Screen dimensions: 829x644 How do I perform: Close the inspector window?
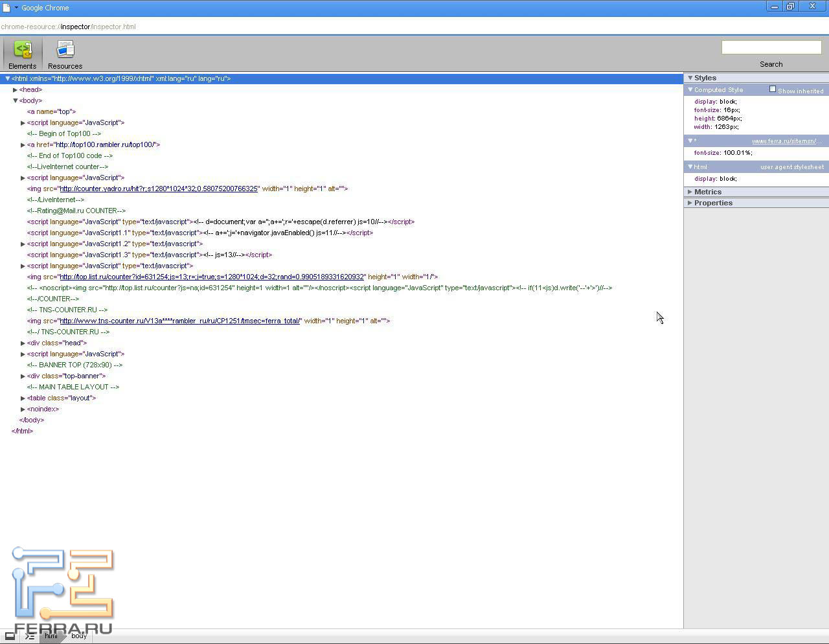click(812, 6)
